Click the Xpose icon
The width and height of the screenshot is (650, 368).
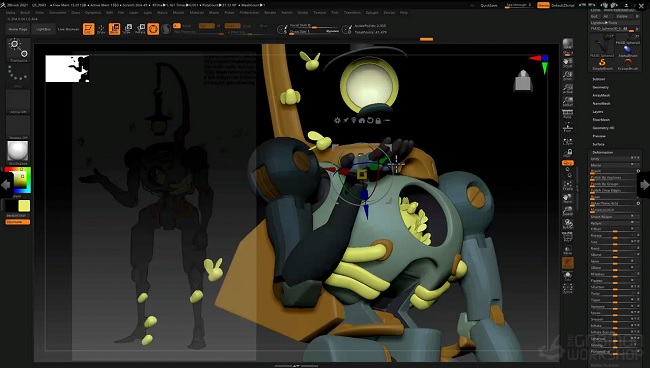click(x=568, y=288)
